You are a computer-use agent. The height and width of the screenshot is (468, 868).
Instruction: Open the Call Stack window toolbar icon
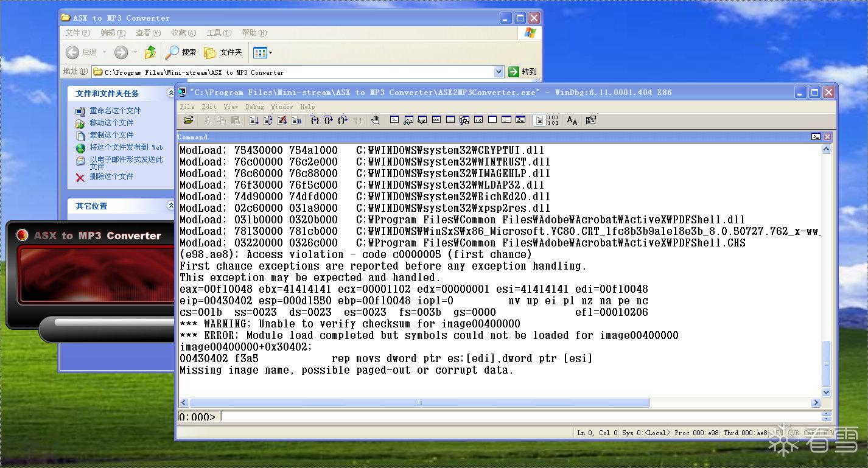click(464, 120)
